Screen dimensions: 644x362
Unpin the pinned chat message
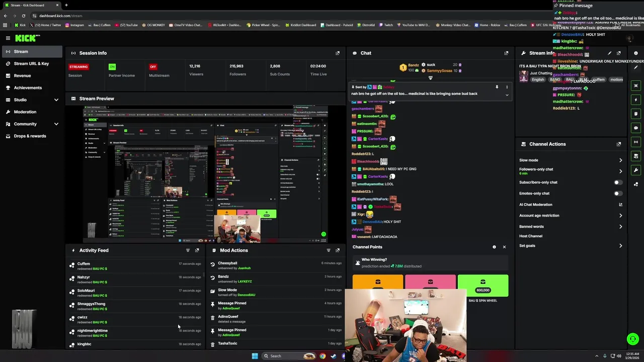pyautogui.click(x=497, y=87)
